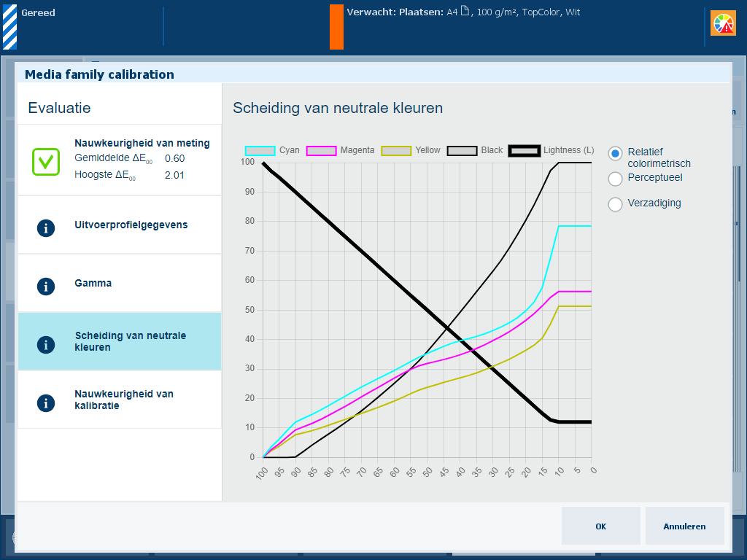Click the orange status indicator beside Verwacht

click(x=336, y=27)
